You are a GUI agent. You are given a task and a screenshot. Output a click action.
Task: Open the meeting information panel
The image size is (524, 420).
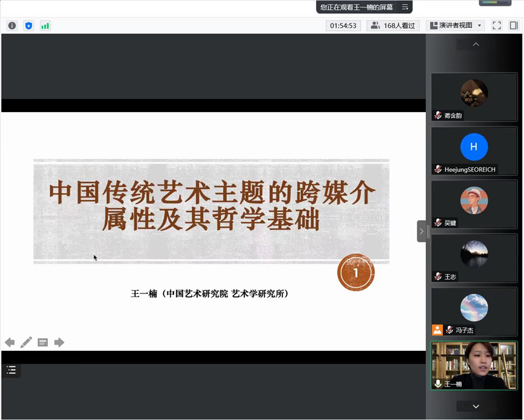coord(11,25)
